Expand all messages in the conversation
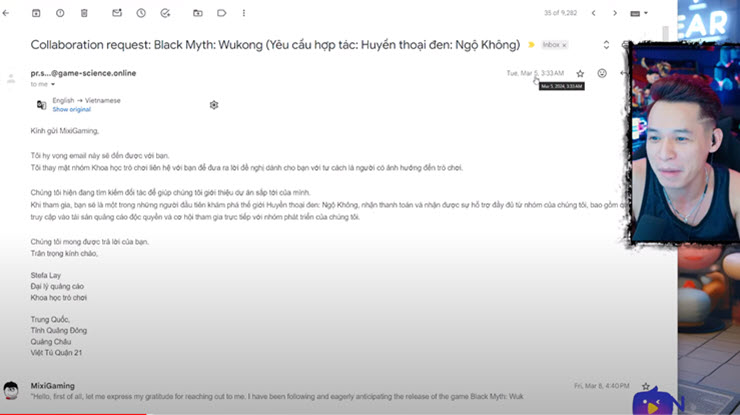Viewport: 740px width, 415px height. point(606,45)
